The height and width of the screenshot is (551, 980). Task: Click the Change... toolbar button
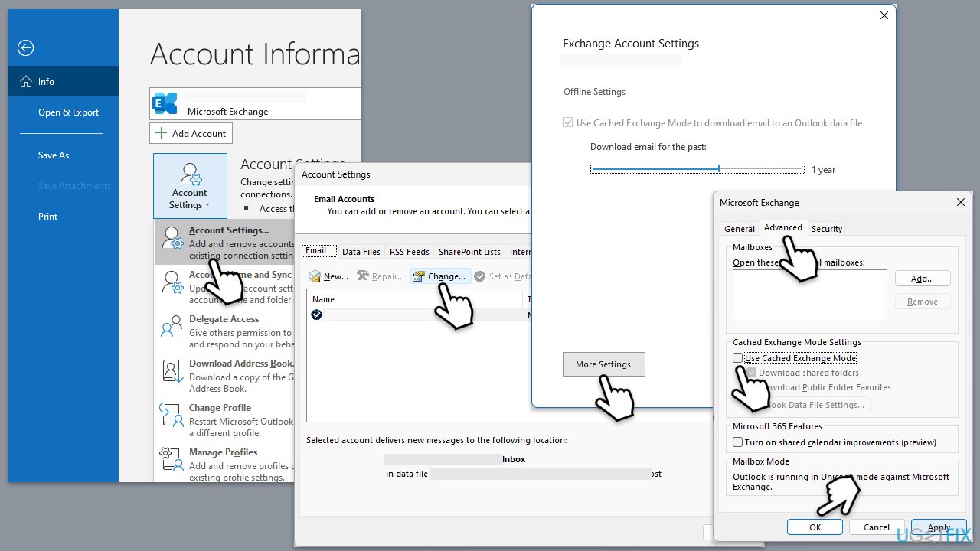[x=439, y=276]
